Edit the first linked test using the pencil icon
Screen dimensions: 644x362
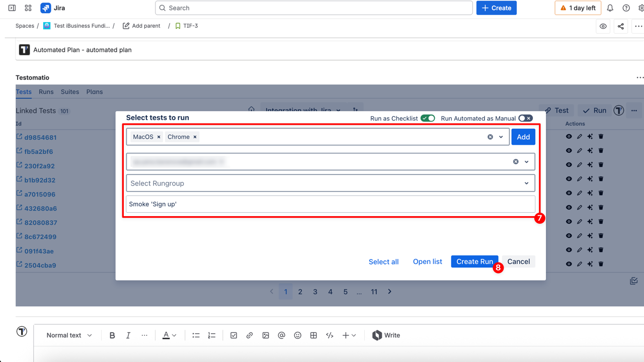[x=579, y=137]
